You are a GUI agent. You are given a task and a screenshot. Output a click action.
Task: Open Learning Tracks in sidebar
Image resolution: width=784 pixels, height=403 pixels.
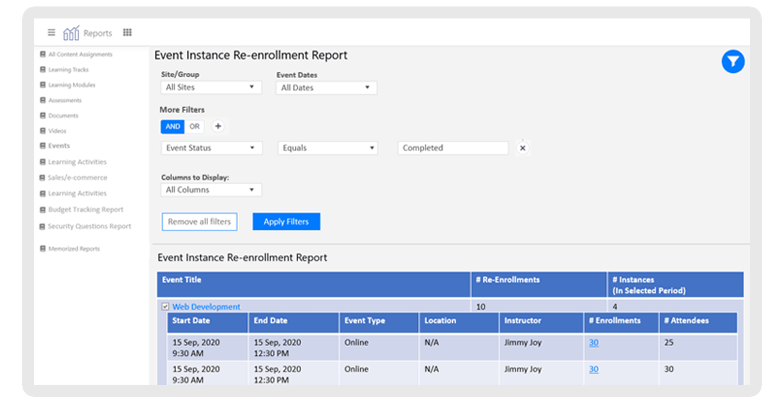(68, 70)
